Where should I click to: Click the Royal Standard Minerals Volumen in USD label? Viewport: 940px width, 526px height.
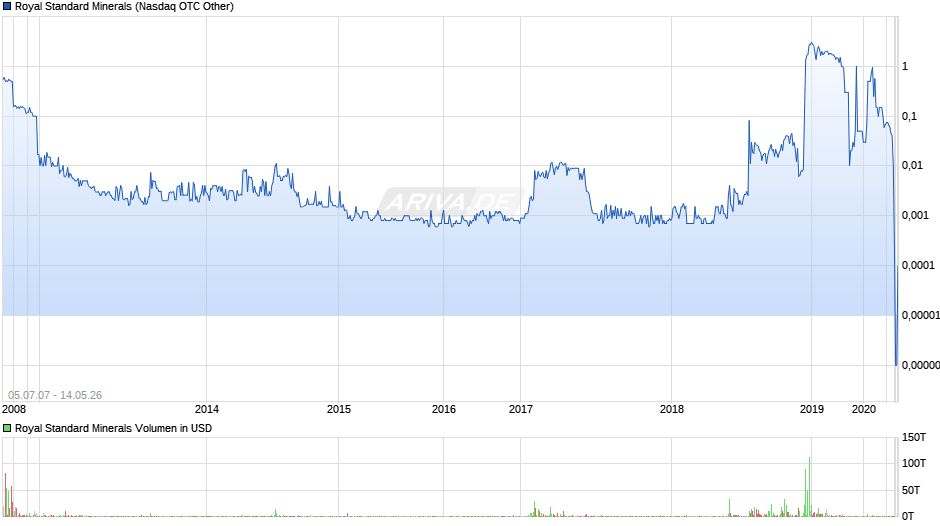pyautogui.click(x=113, y=428)
